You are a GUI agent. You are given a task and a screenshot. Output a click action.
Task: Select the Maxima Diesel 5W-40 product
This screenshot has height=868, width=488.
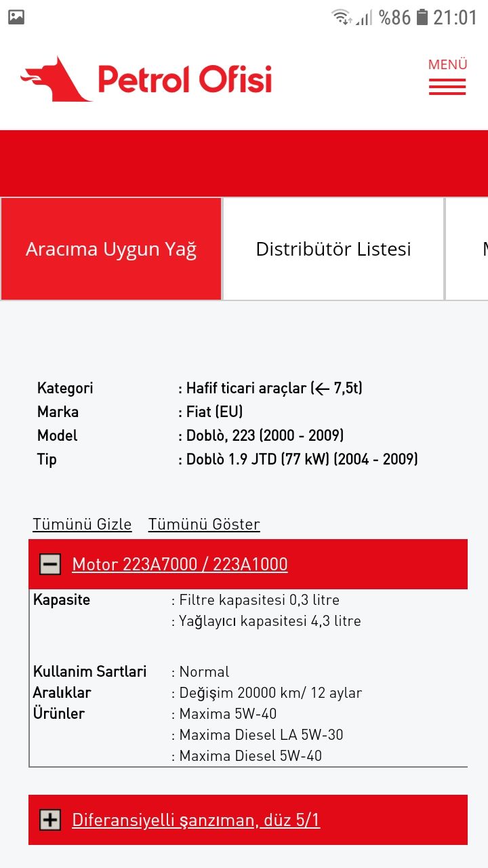[250, 755]
